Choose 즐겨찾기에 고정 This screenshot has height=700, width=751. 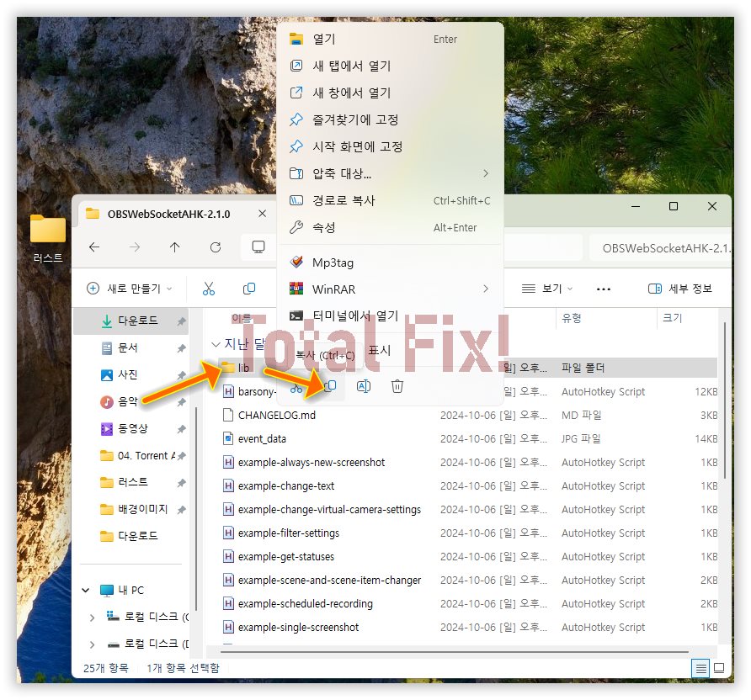(x=390, y=119)
